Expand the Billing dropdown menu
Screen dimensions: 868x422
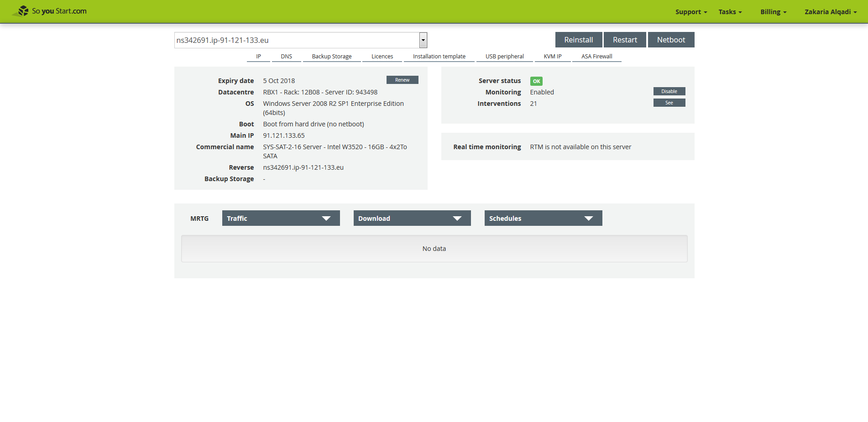773,12
